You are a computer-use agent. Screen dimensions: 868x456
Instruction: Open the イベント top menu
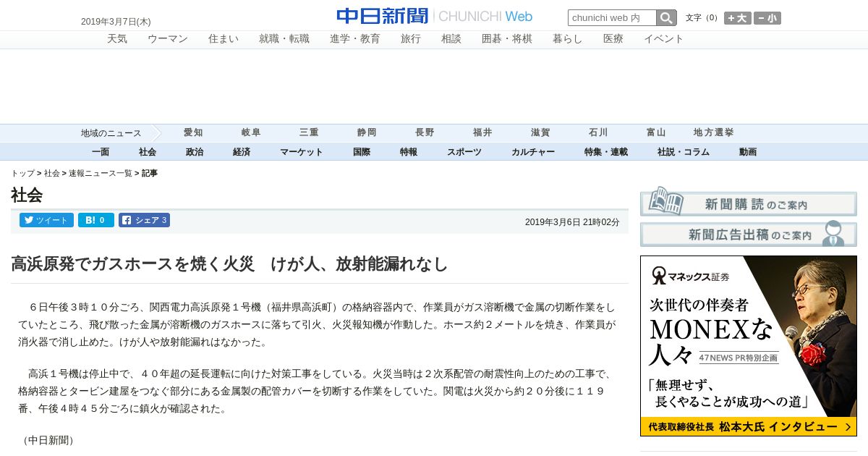click(664, 39)
